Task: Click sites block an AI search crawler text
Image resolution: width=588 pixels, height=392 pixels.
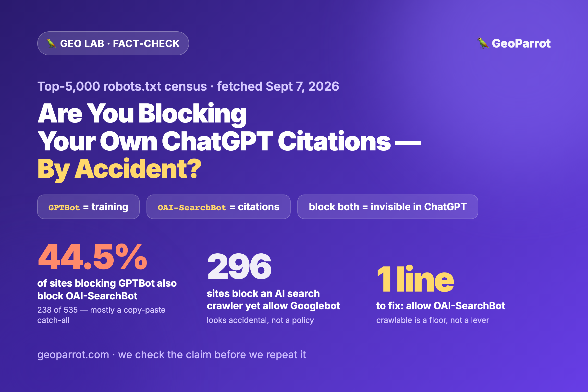Action: (273, 300)
